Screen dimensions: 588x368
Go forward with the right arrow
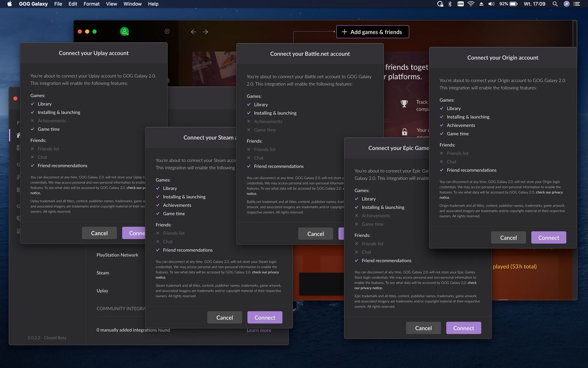tap(206, 32)
